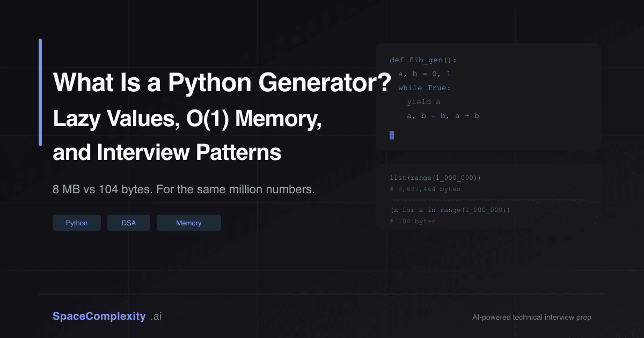
Task: Click the comment "# 8,697,464 bytes"
Action: [426, 189]
